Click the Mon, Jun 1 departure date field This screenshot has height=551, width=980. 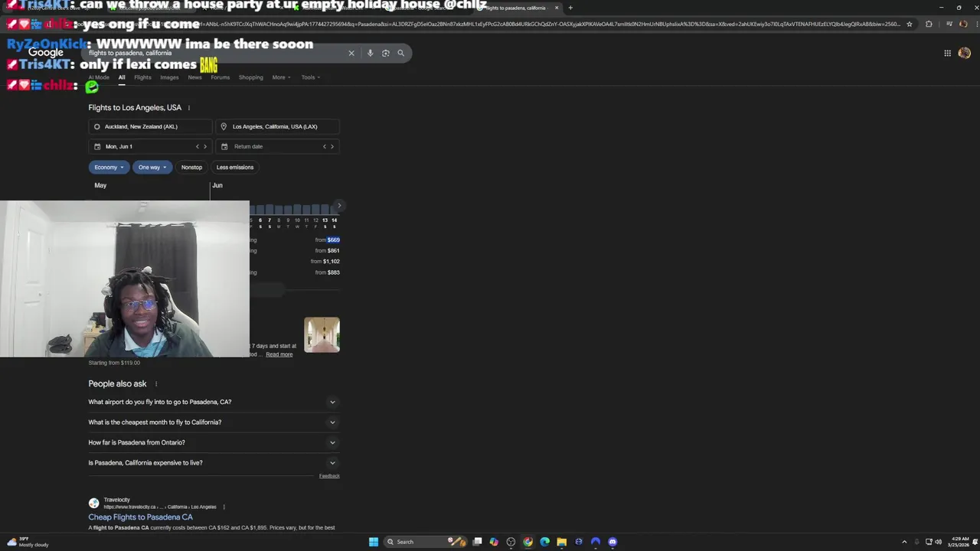point(150,147)
